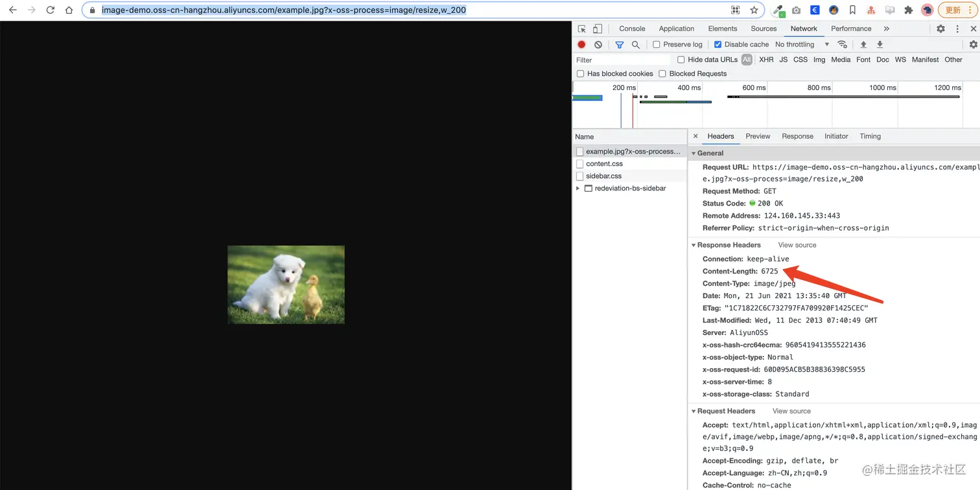Close the request details pane
Image resolution: width=980 pixels, height=490 pixels.
click(x=695, y=136)
